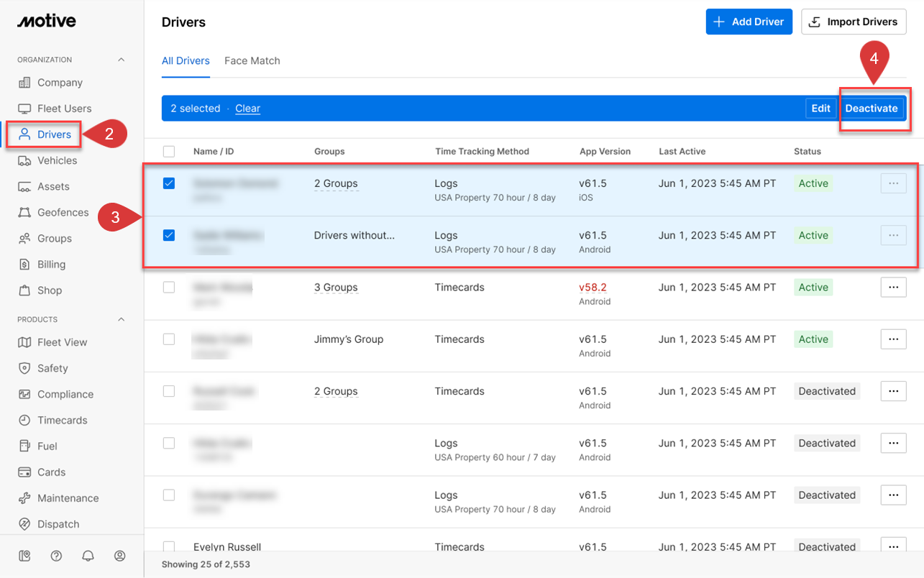Open more options for 60 hour / 7 day row
Screen dimensions: 924x578
pyautogui.click(x=893, y=443)
